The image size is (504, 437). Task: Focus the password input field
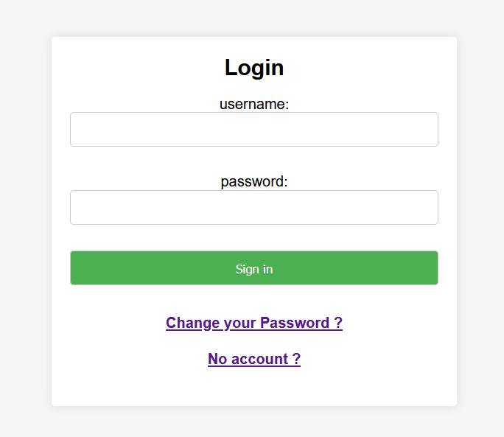tap(254, 207)
